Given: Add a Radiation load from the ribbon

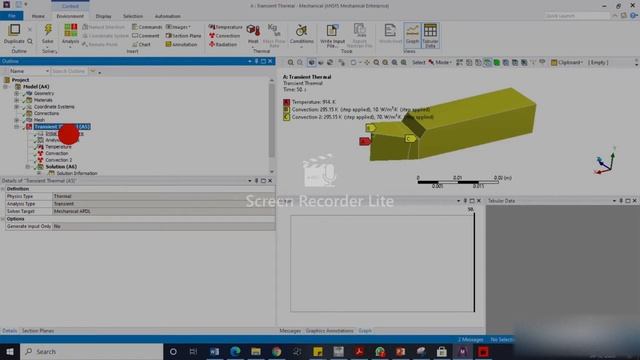Looking at the screenshot, I should (223, 44).
